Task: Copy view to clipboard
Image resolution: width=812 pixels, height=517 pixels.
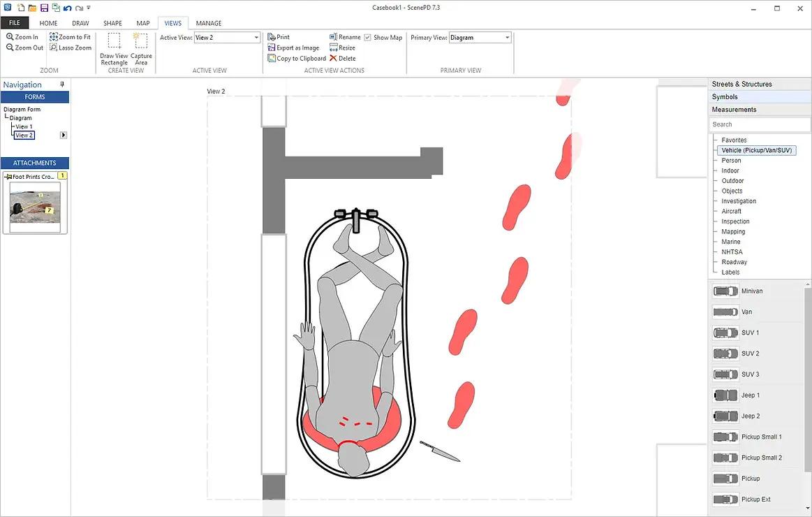Action: coord(297,59)
